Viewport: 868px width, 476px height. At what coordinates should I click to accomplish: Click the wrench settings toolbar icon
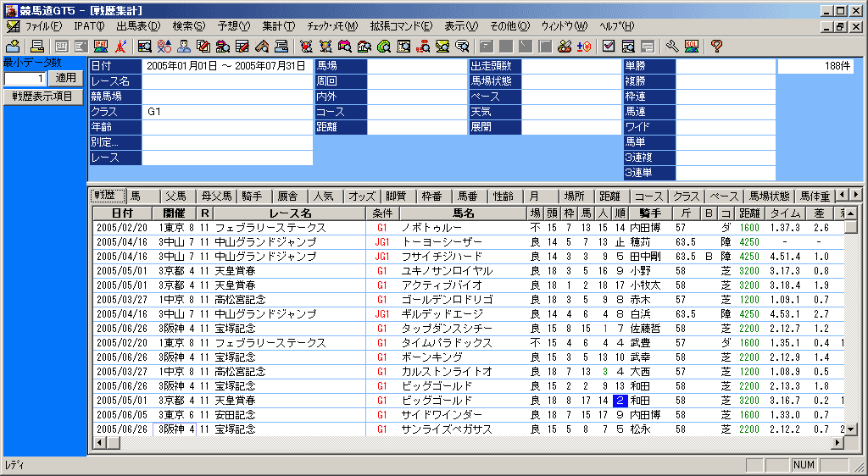pyautogui.click(x=671, y=46)
